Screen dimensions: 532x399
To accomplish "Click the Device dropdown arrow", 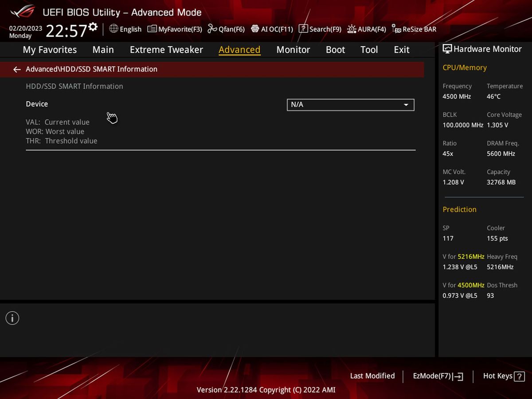I will click(406, 105).
